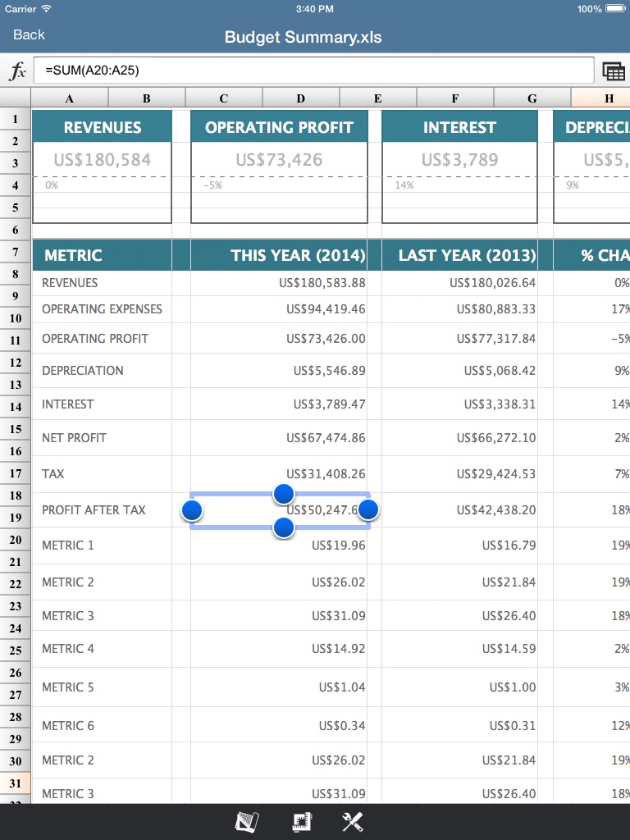
Task: Tap the fx function icon
Action: click(17, 71)
